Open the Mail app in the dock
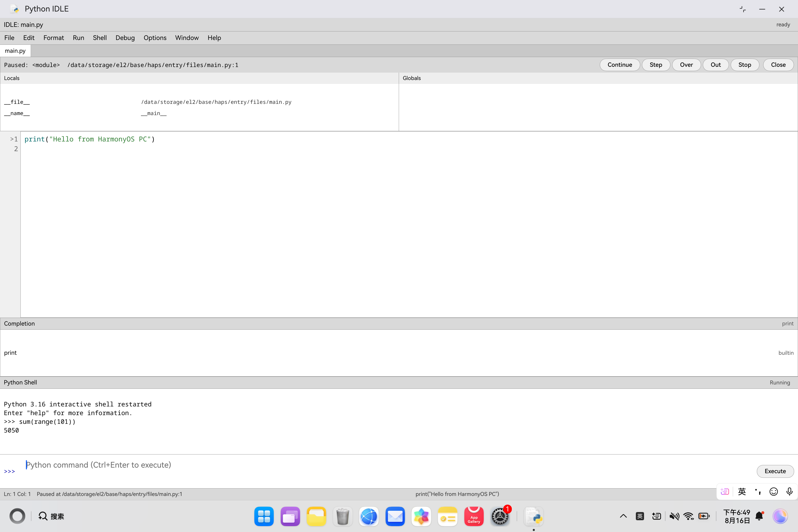The image size is (798, 532). coord(395,516)
